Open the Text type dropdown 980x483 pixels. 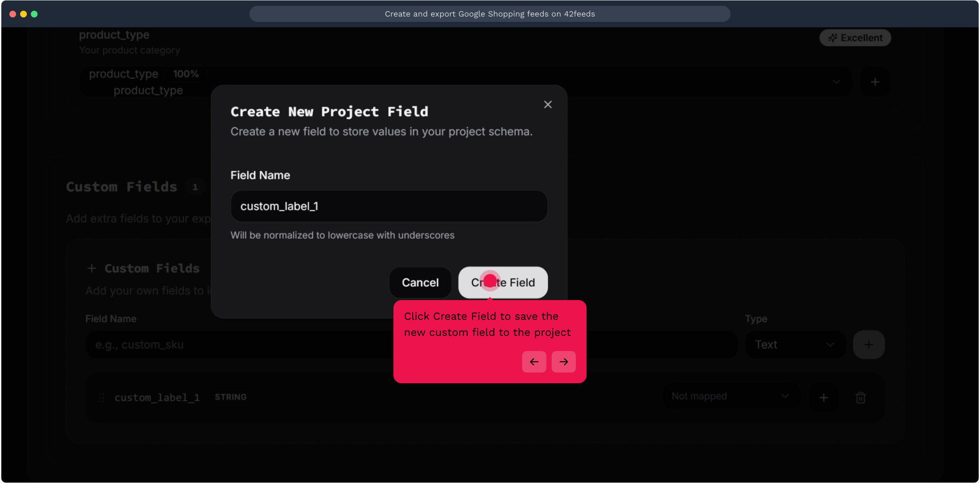click(794, 345)
